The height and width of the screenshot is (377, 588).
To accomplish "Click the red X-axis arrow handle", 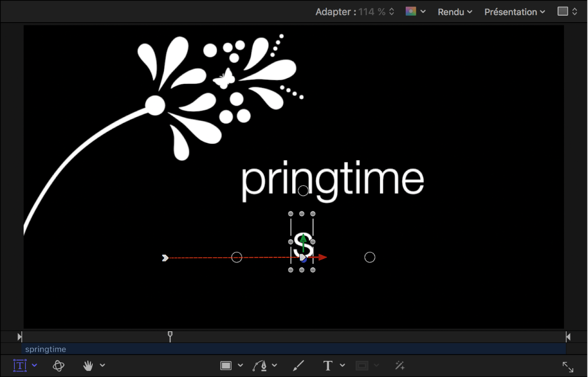I will point(323,257).
